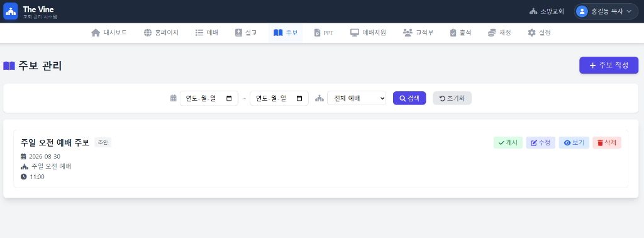
Task: Click the 초안 draft badge
Action: 103,142
